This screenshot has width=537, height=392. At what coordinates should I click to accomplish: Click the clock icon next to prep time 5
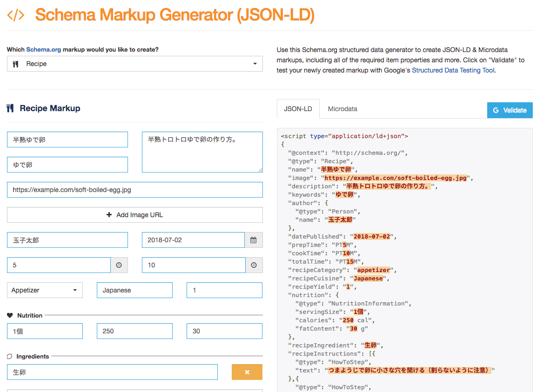(x=119, y=265)
